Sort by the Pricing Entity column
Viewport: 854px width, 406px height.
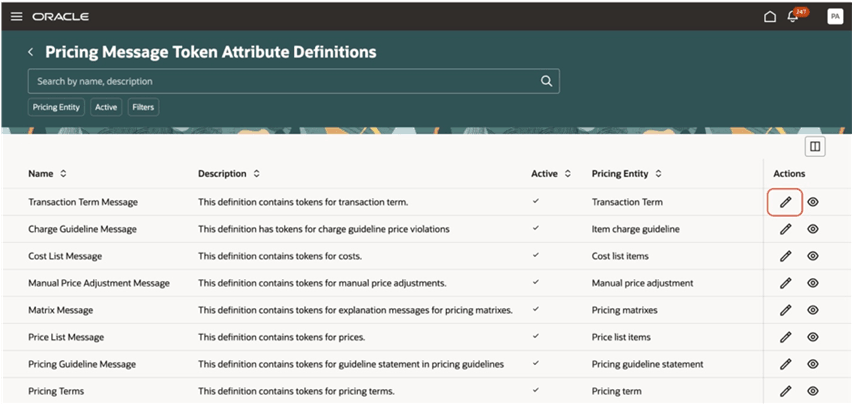pos(658,174)
